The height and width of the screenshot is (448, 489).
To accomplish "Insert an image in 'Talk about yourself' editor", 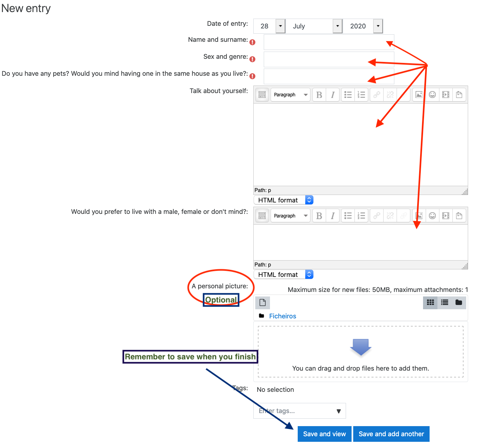I will (419, 95).
